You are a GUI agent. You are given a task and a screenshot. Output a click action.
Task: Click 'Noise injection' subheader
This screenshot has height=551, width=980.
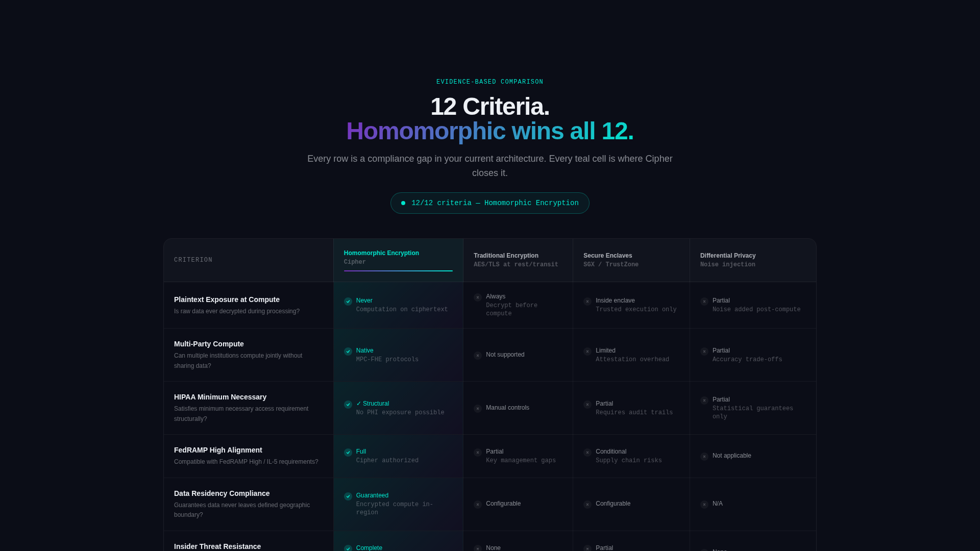728,265
